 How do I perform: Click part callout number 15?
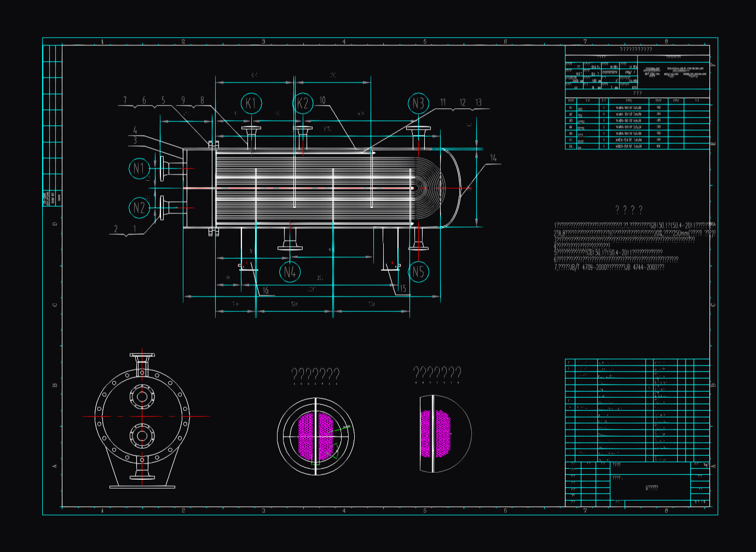click(403, 288)
